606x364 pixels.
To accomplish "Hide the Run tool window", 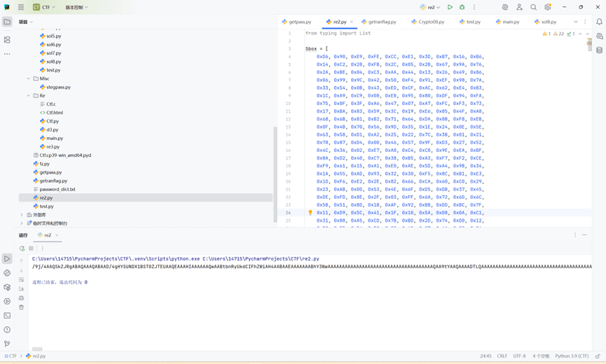I will [x=584, y=235].
